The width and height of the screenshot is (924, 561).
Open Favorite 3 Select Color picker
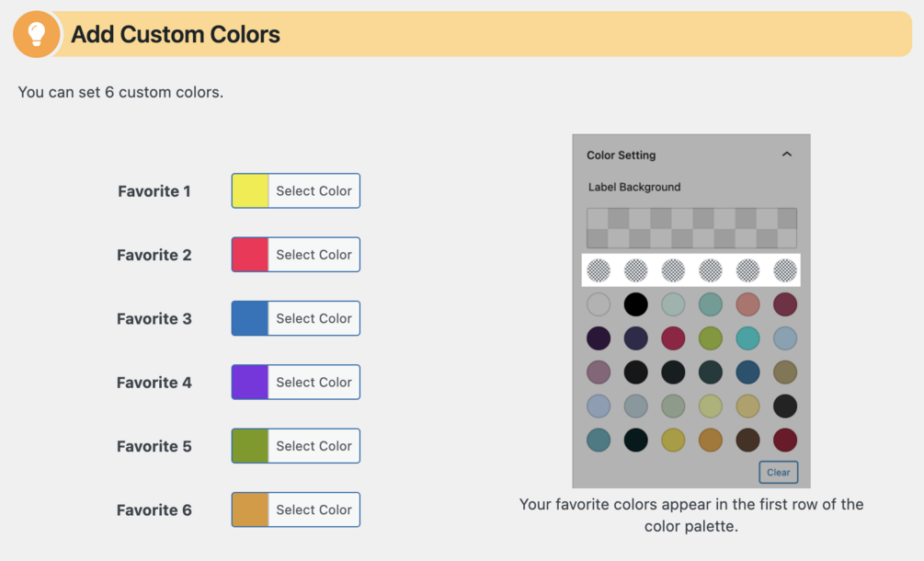click(x=314, y=318)
